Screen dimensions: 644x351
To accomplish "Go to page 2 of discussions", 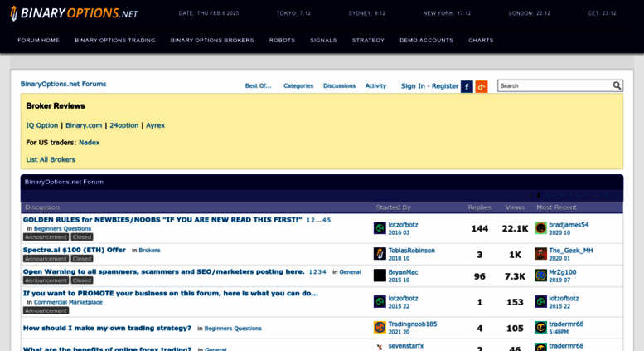I will coord(546,195).
